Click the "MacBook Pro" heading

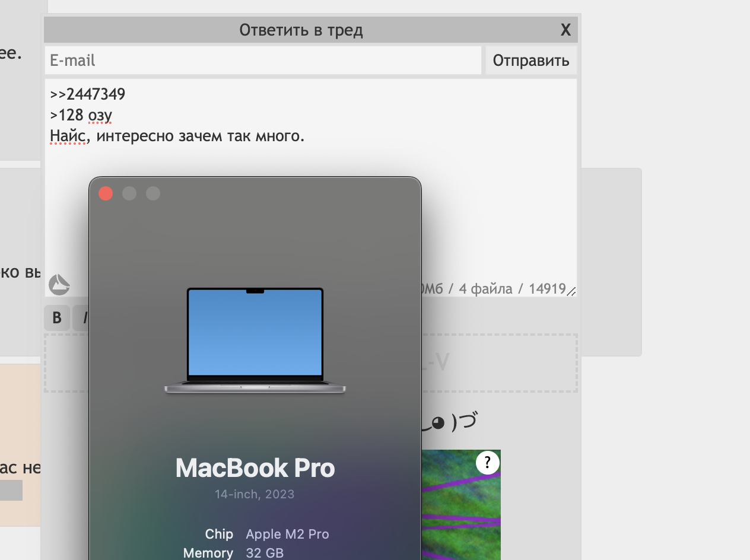click(x=255, y=468)
